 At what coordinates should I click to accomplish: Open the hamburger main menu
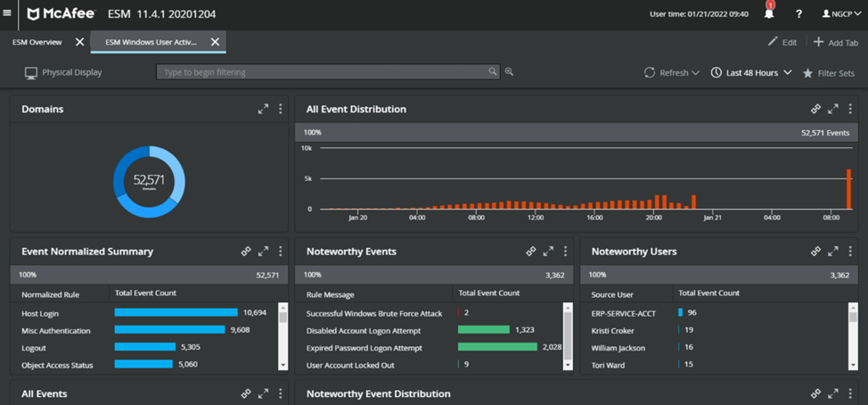(8, 13)
